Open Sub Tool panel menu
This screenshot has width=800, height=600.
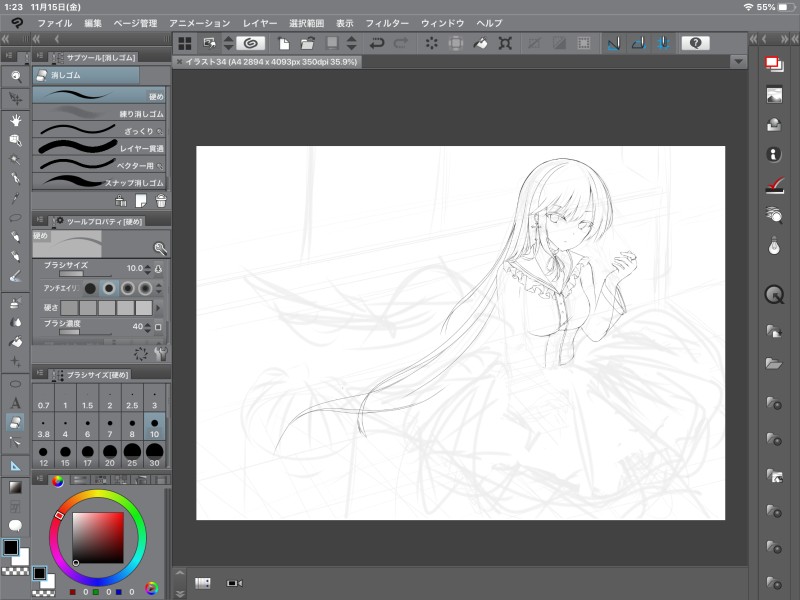pyautogui.click(x=39, y=56)
